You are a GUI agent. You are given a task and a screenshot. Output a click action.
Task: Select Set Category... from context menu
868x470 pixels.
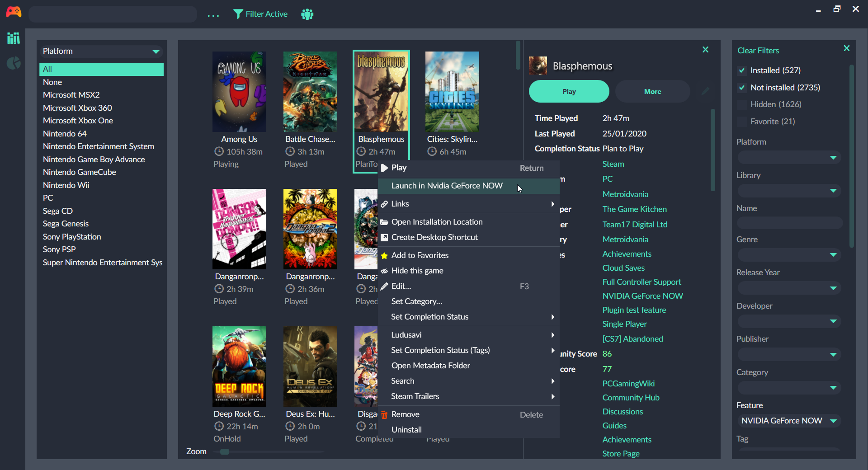pyautogui.click(x=469, y=301)
